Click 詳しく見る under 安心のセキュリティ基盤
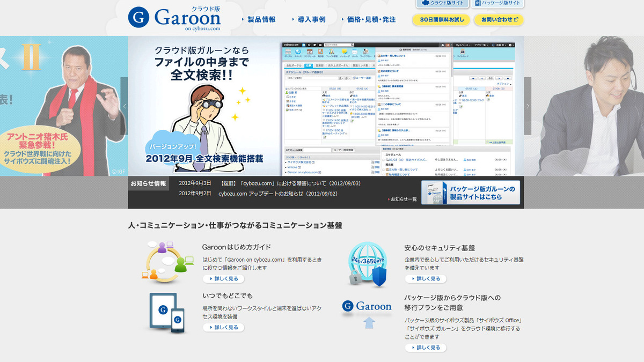The width and height of the screenshot is (644, 362). (x=426, y=279)
